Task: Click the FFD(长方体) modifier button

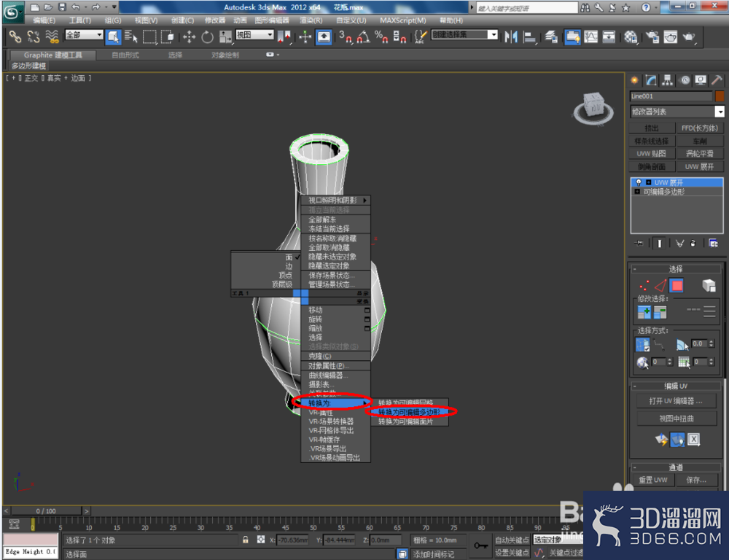Action: (699, 128)
